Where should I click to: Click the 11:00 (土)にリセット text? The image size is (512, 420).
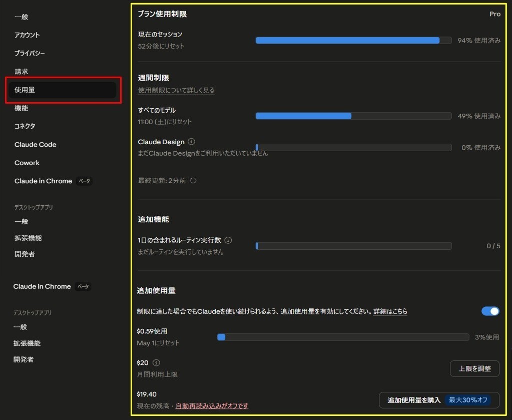pyautogui.click(x=165, y=122)
